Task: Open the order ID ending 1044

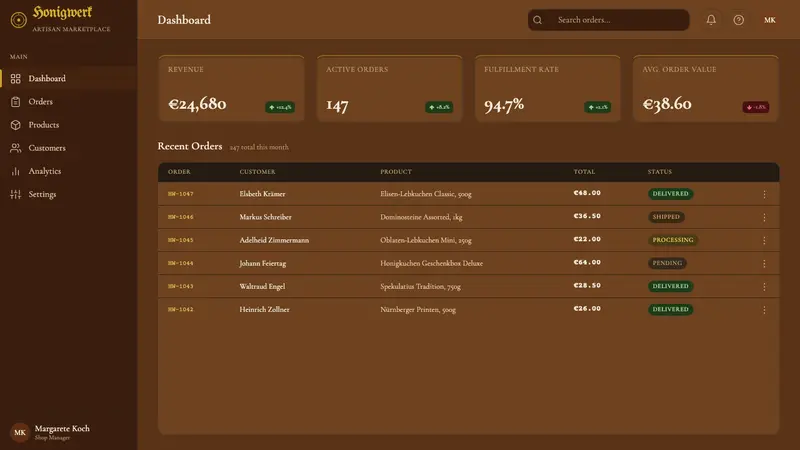Action: (x=181, y=263)
